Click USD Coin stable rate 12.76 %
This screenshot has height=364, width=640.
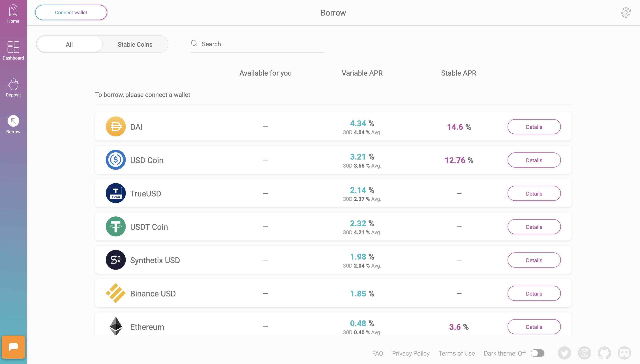tap(459, 160)
